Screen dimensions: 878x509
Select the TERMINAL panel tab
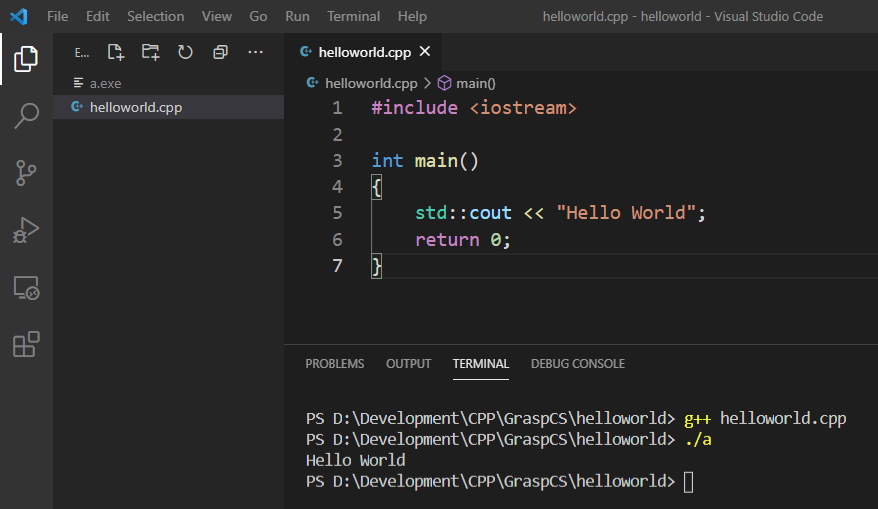pos(481,364)
